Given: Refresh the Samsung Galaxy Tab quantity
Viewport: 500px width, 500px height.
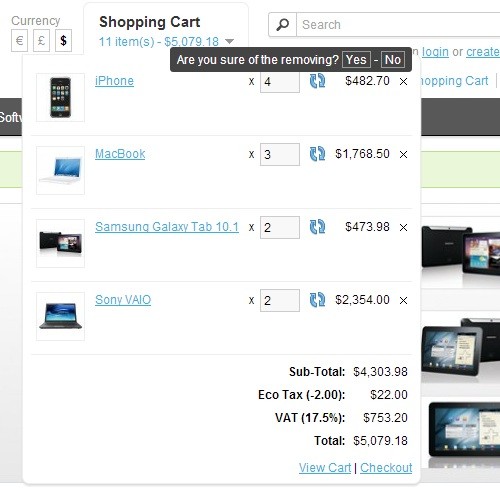Looking at the screenshot, I should [x=317, y=227].
